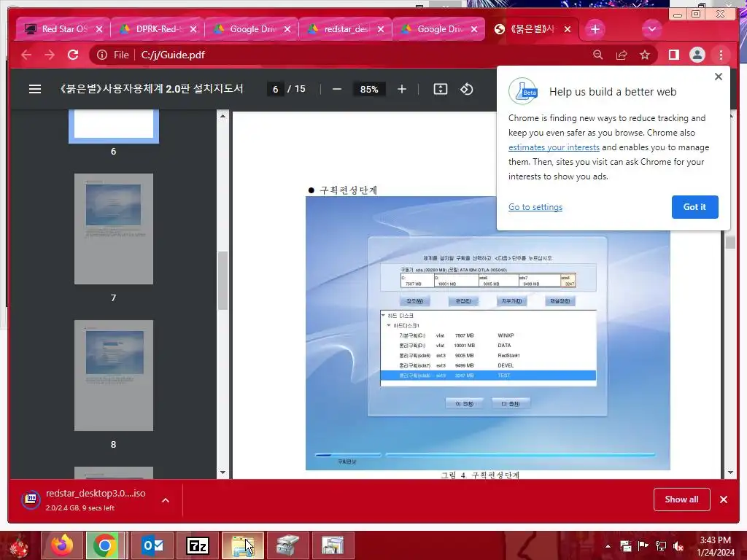The width and height of the screenshot is (747, 560).
Task: Open the Go to settings link
Action: click(535, 207)
